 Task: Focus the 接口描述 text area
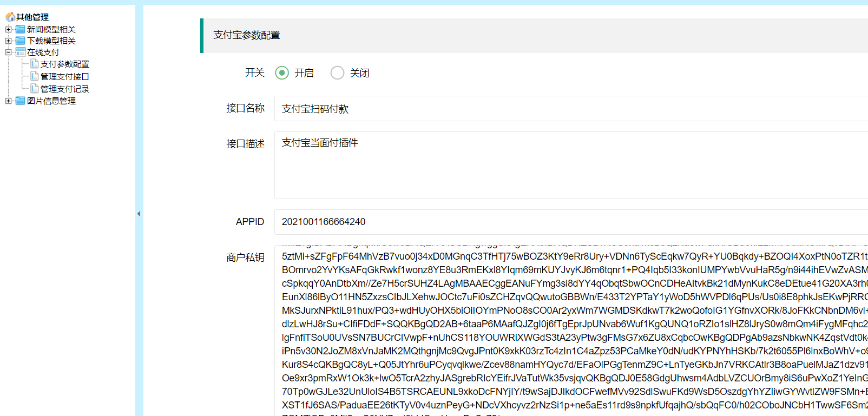tap(571, 165)
